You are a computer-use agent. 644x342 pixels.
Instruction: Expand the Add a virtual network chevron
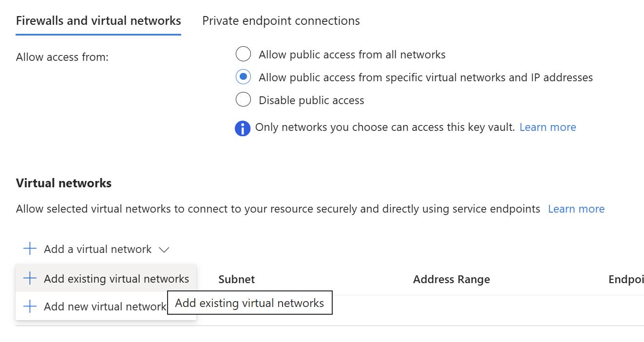[x=164, y=250]
